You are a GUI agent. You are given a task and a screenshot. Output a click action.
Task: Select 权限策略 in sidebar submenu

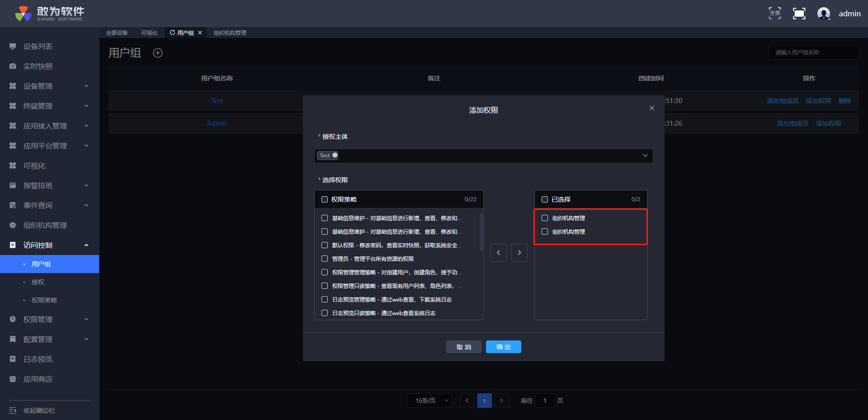(44, 300)
